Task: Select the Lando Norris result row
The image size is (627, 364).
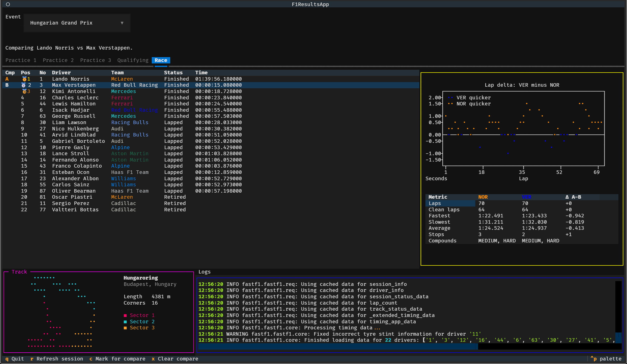Action: (211, 79)
